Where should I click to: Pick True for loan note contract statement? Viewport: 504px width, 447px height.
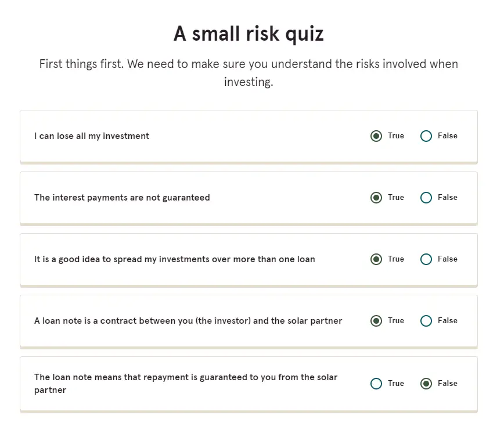coord(376,321)
